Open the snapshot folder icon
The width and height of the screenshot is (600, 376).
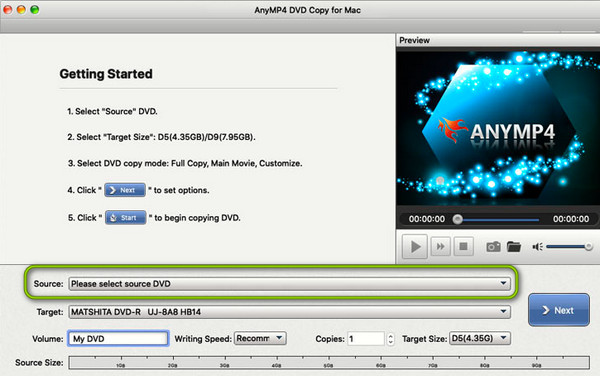(x=514, y=247)
